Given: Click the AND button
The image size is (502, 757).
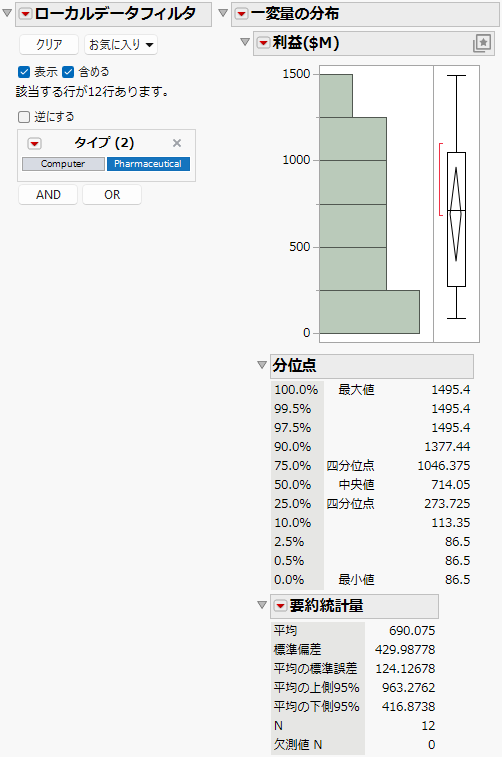Looking at the screenshot, I should pyautogui.click(x=48, y=195).
